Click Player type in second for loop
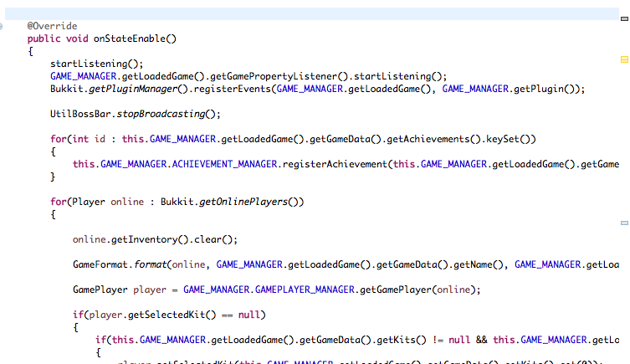Image resolution: width=630 pixels, height=364 pixels. (x=89, y=202)
